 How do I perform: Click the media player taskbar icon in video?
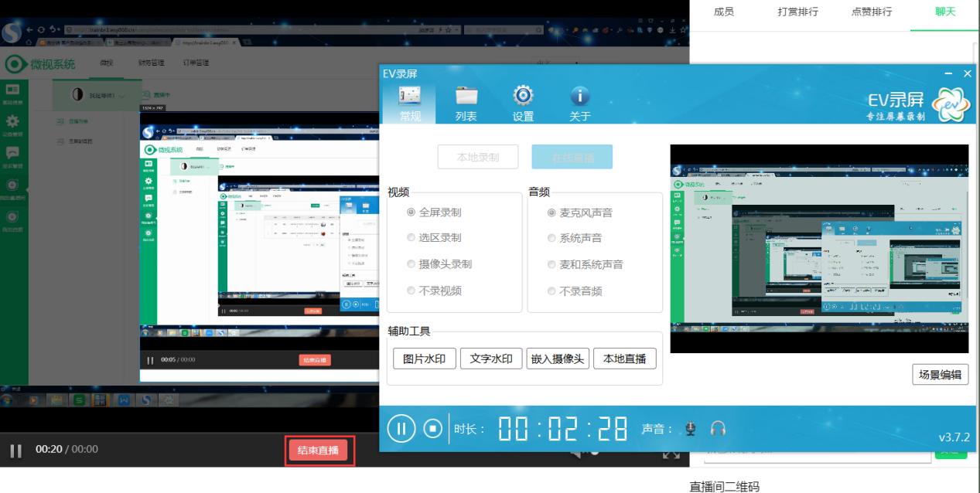pos(32,400)
